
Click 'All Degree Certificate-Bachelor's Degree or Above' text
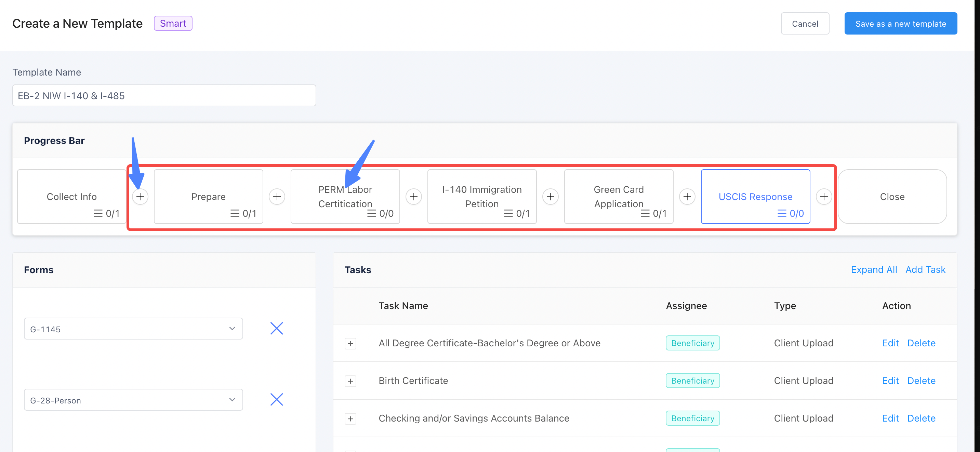click(x=489, y=343)
